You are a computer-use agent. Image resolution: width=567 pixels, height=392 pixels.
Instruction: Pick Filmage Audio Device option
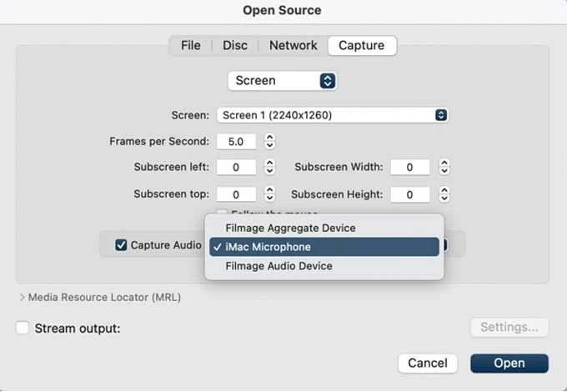click(278, 266)
